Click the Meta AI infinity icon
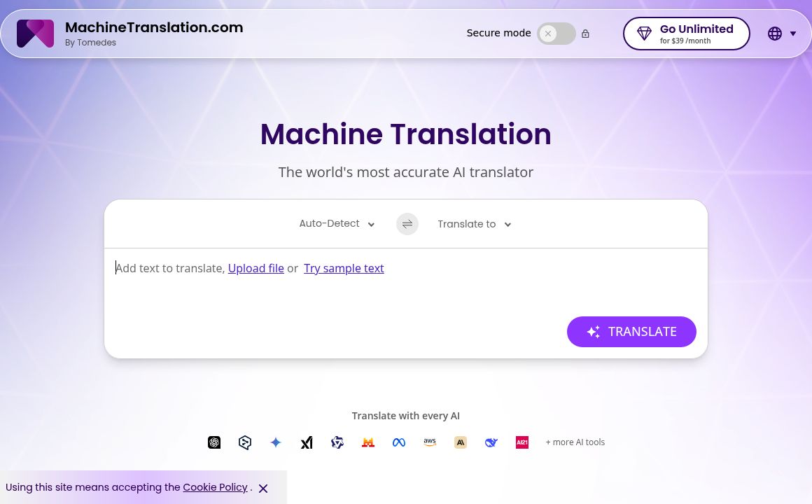The width and height of the screenshot is (812, 504). tap(399, 442)
